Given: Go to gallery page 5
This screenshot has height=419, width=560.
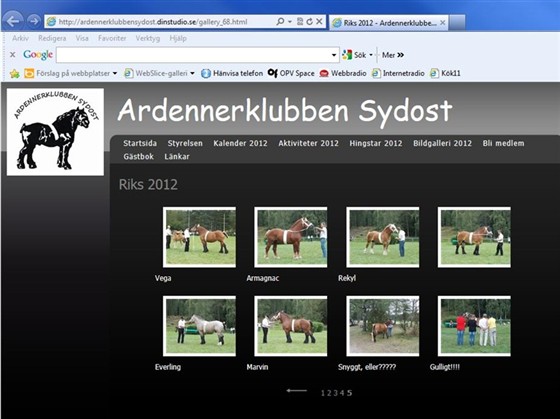Looking at the screenshot, I should pos(349,393).
